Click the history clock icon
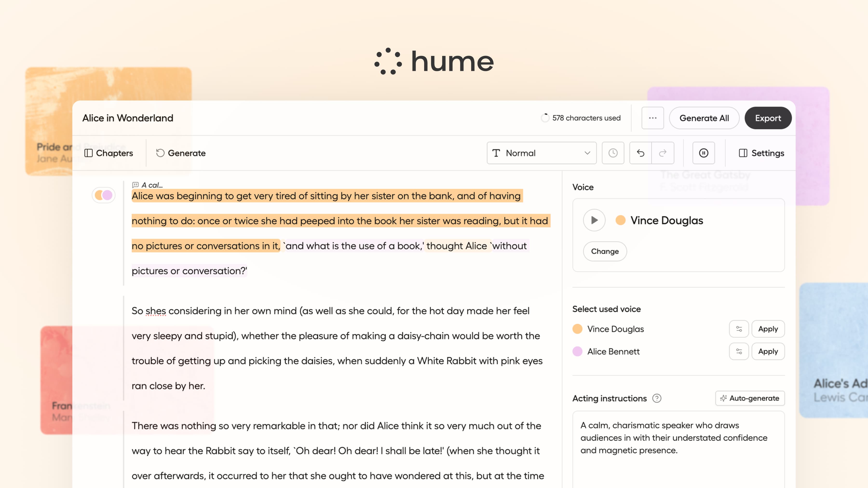Viewport: 868px width, 488px height. tap(613, 153)
